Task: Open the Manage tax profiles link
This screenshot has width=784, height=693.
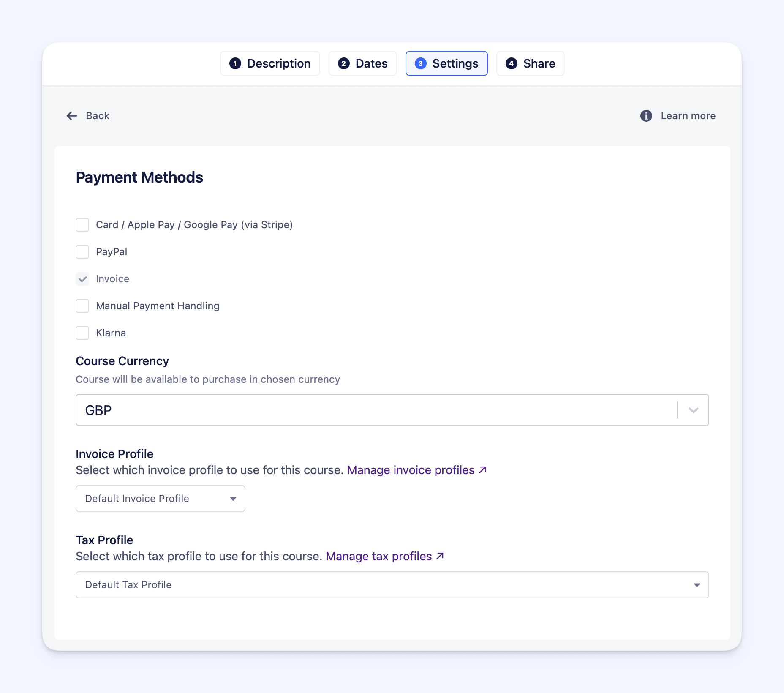Action: [378, 556]
